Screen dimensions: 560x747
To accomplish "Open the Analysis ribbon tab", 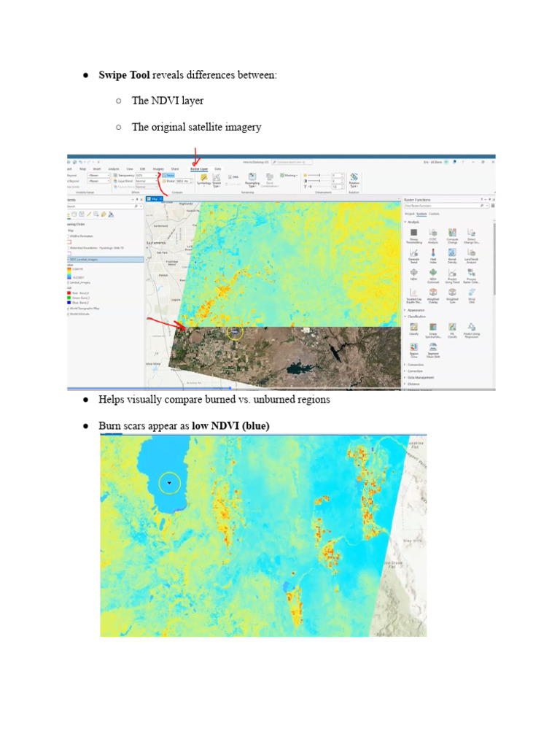I will click(x=113, y=169).
